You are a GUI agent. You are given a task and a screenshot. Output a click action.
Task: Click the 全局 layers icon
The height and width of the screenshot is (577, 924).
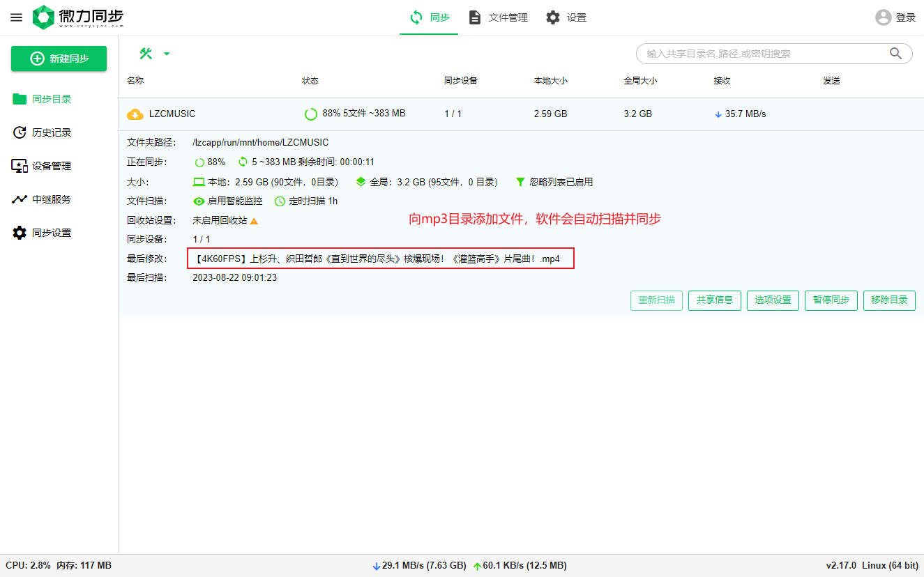coord(361,182)
